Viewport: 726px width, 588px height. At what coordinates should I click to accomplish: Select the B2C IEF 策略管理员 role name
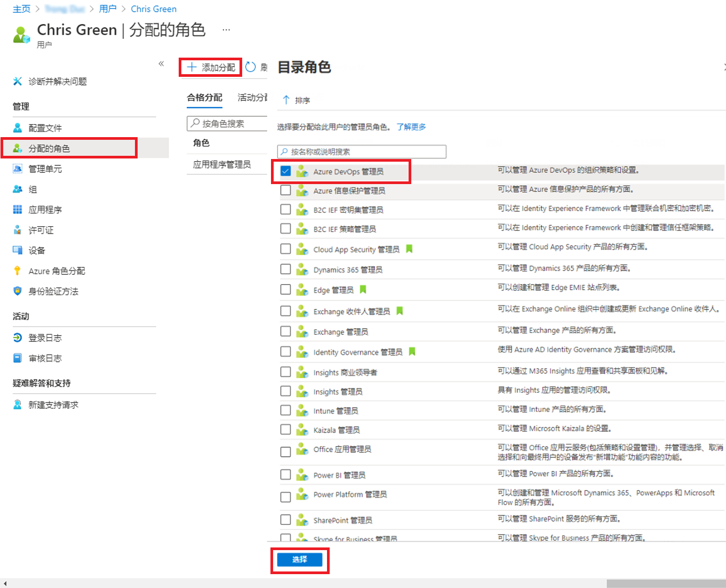pos(345,229)
